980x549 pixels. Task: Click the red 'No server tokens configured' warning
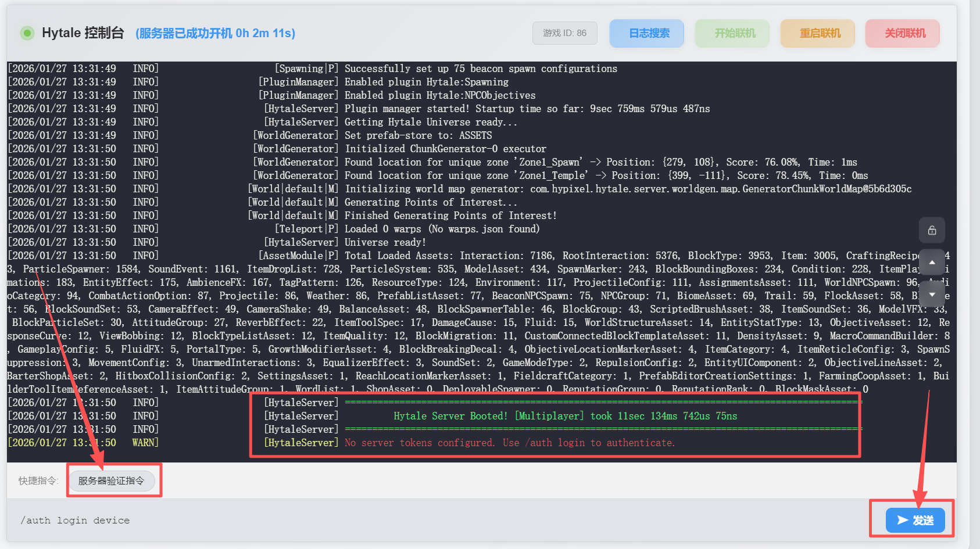509,443
